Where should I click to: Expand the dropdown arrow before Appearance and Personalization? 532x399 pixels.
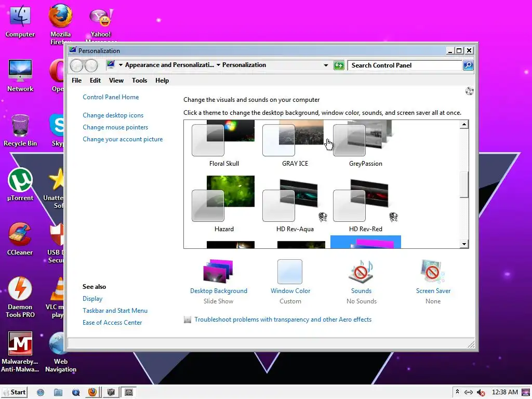coord(121,65)
